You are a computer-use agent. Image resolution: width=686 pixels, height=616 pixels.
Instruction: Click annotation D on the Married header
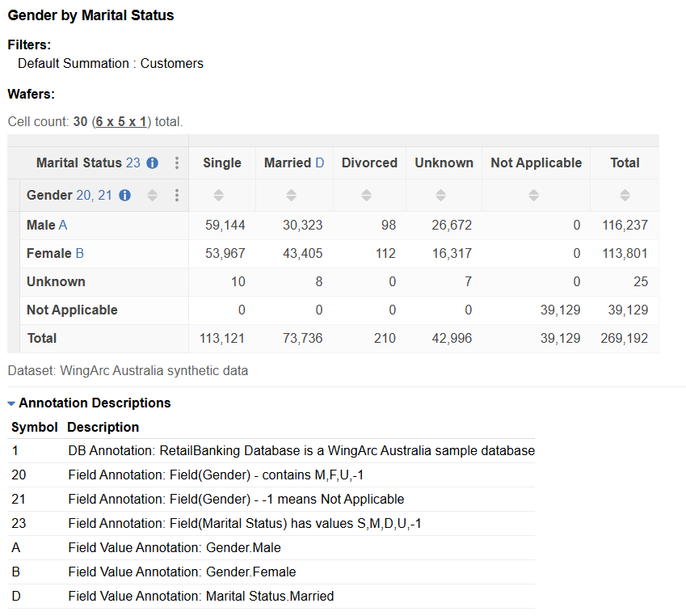[x=322, y=162]
